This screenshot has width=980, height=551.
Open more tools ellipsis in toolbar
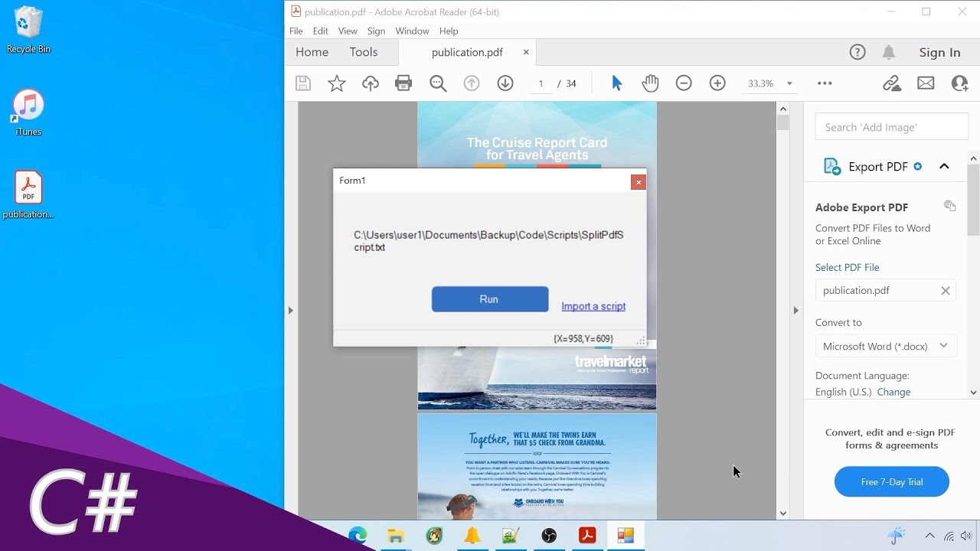pyautogui.click(x=825, y=83)
